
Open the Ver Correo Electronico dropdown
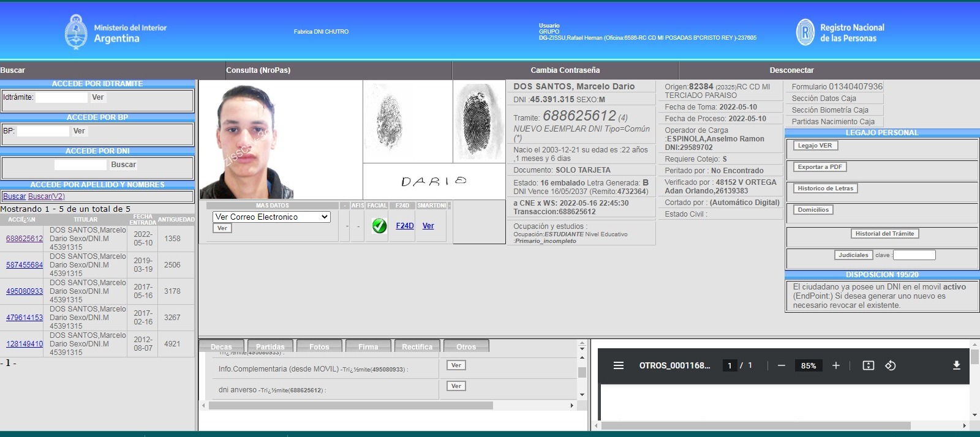[271, 217]
